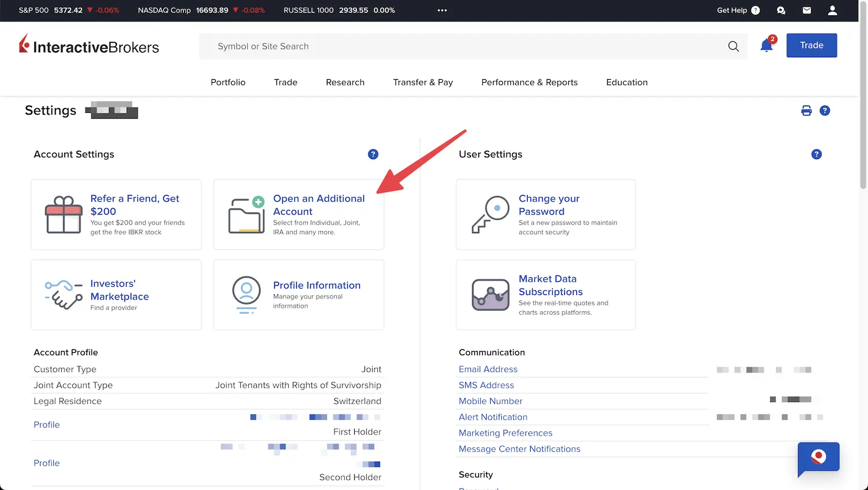Image resolution: width=868 pixels, height=490 pixels.
Task: Open Message Center Notifications
Action: (519, 449)
